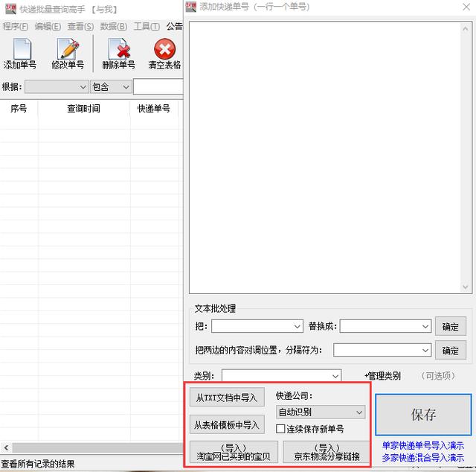Screen dimensions: 476x472
Task: Enable the 连续保存新单号 checkbox
Action: coord(280,429)
